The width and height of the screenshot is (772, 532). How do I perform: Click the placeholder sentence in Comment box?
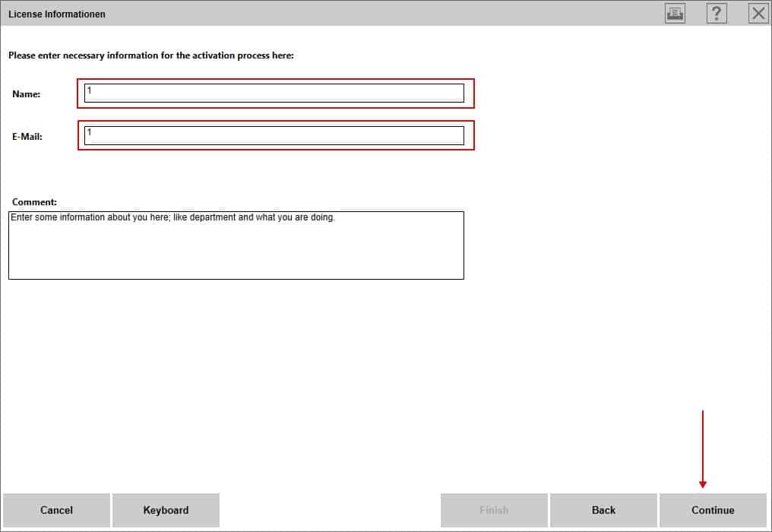point(172,217)
